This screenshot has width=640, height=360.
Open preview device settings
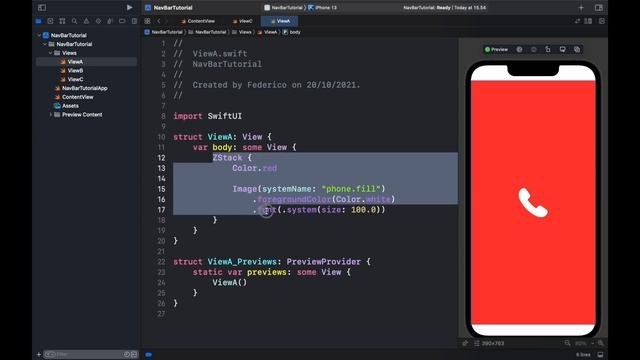(562, 49)
